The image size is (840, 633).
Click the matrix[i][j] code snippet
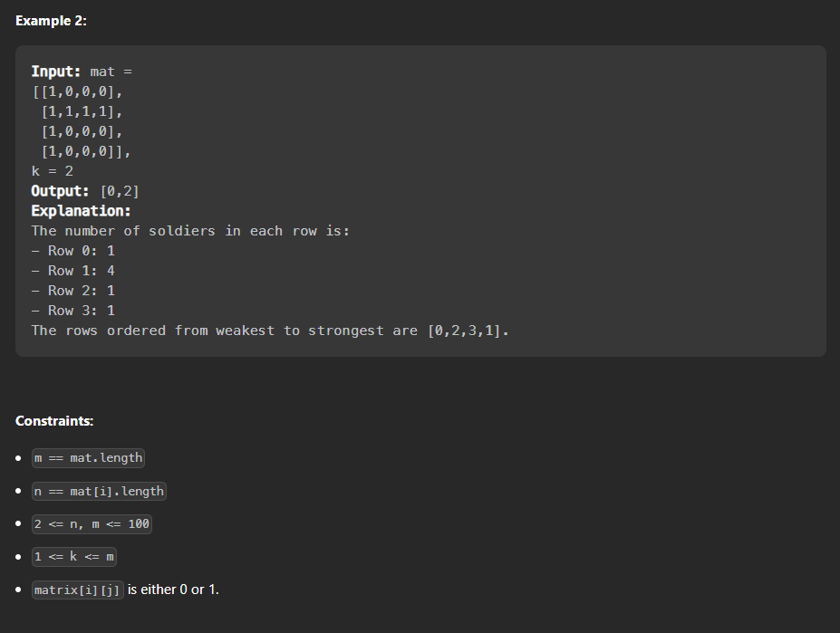point(78,590)
